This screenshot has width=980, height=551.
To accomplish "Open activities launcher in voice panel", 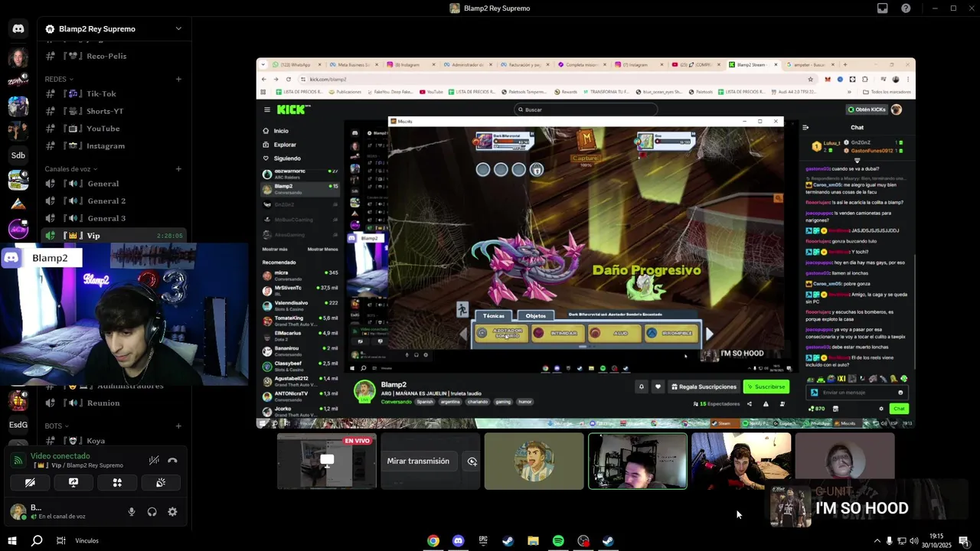I will [x=117, y=483].
